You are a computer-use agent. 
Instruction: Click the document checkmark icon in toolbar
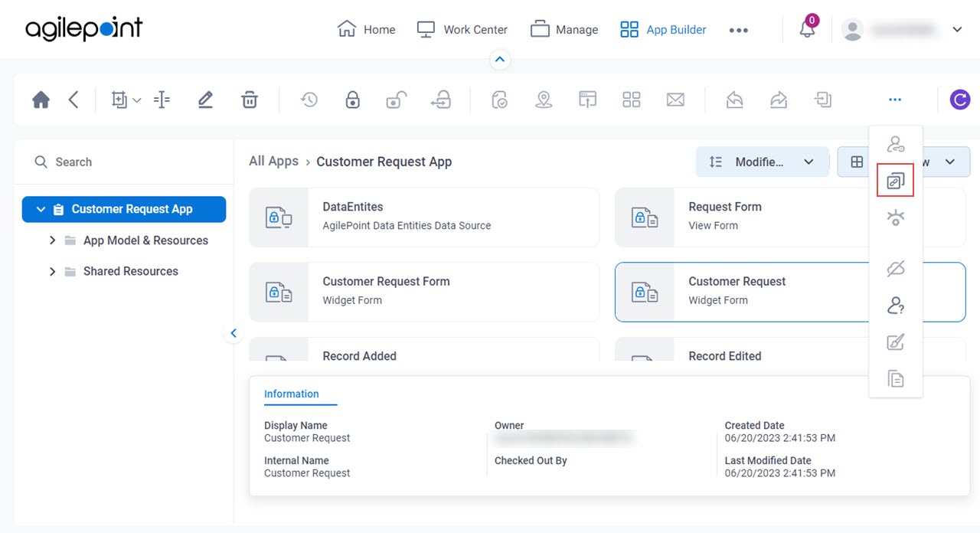[x=500, y=100]
